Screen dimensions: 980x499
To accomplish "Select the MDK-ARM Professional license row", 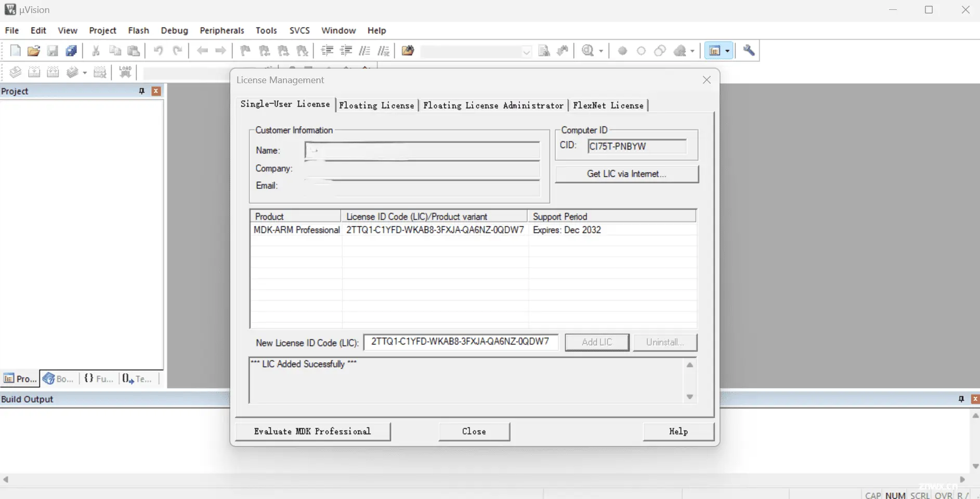I will pos(473,230).
